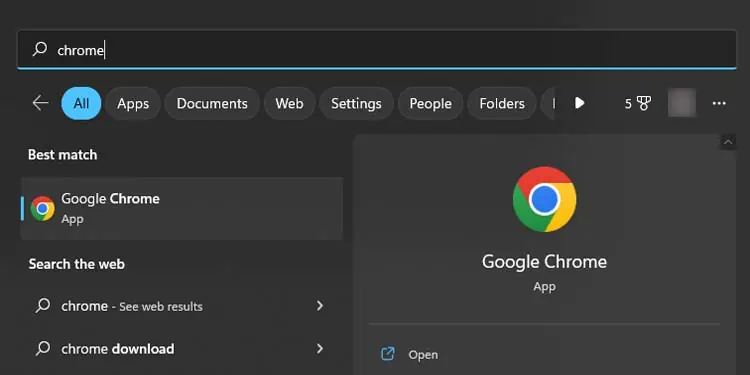Open the three-dots more options menu

[719, 103]
